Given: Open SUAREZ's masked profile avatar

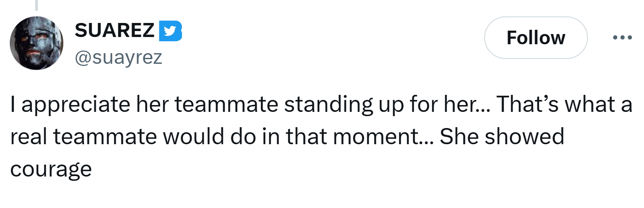Looking at the screenshot, I should [x=37, y=44].
